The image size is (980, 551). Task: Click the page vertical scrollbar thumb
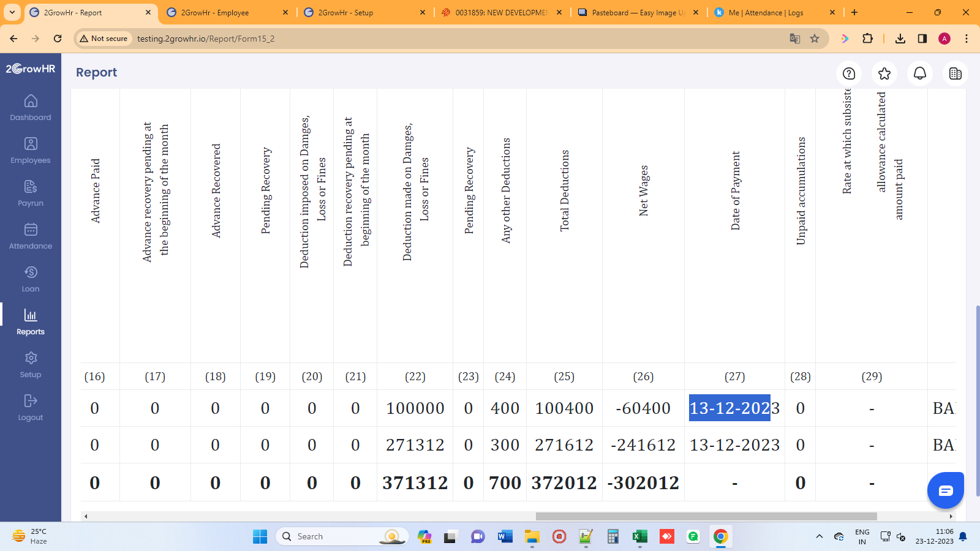978,401
